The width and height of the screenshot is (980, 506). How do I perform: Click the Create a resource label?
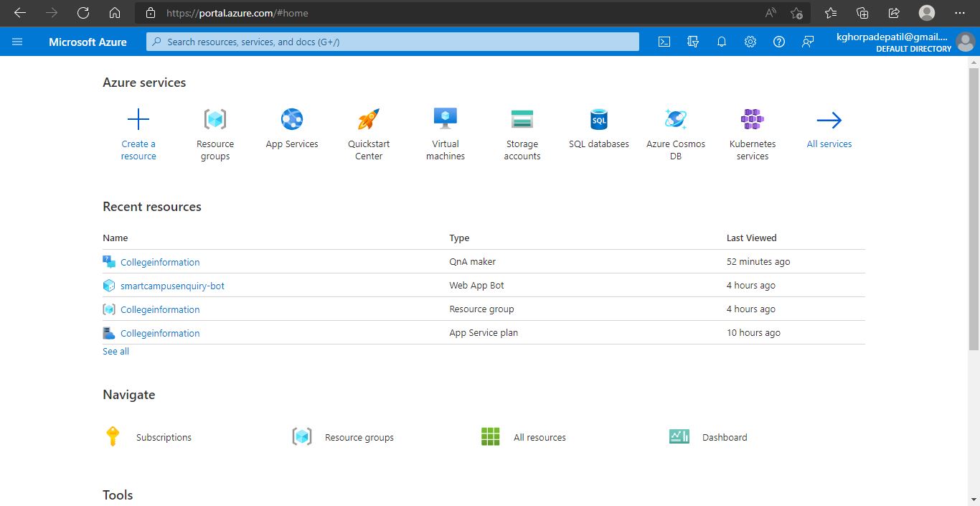[138, 150]
